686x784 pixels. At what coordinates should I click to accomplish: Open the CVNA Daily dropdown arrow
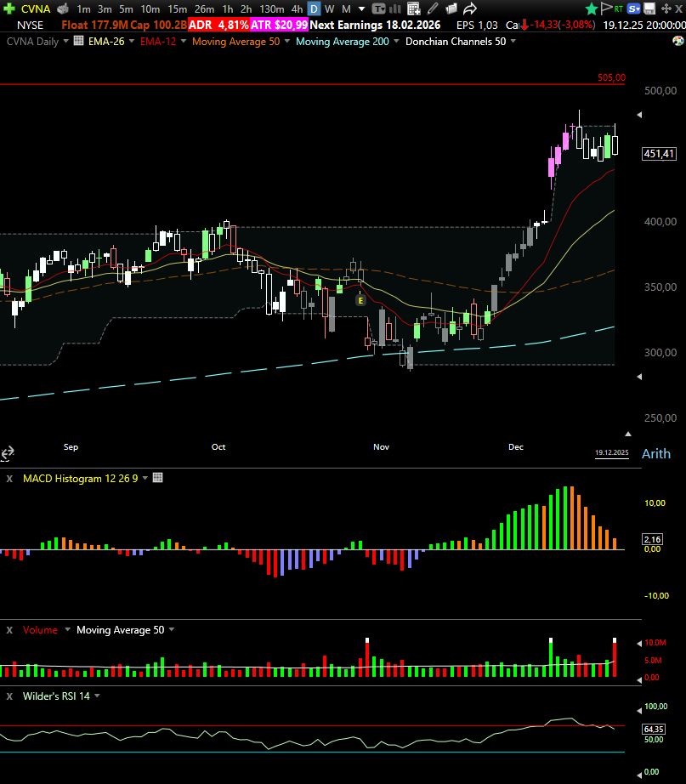65,41
